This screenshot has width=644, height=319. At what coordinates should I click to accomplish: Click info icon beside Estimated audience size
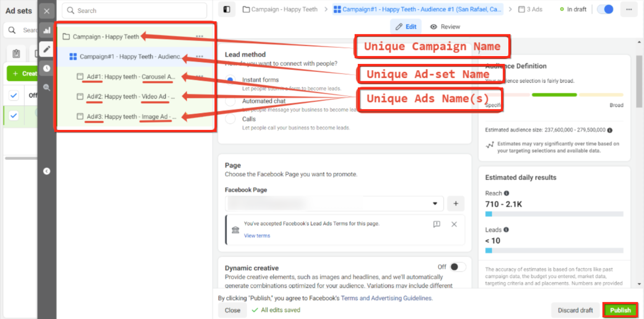tap(610, 130)
